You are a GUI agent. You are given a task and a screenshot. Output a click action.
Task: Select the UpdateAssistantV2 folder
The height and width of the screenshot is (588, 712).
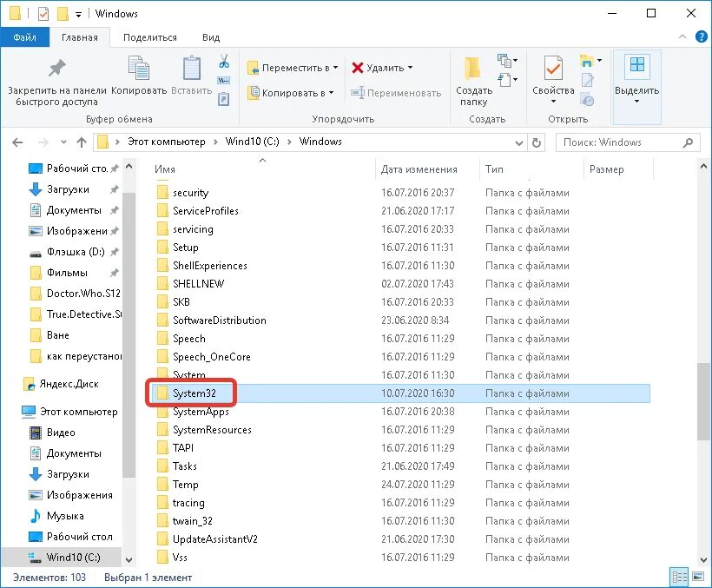[x=399, y=539]
